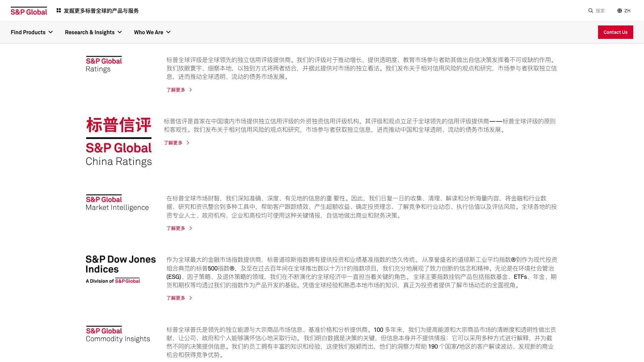Click the globe language icon
This screenshot has height=362, width=644.
619,10
